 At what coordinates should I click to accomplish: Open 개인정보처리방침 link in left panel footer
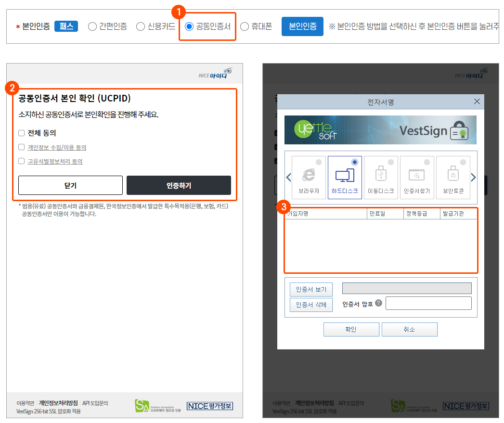click(58, 403)
